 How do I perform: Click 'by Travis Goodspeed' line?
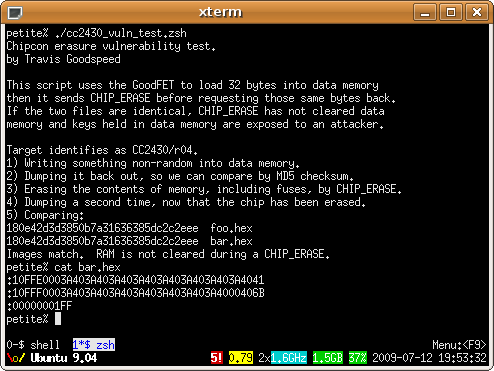click(x=63, y=59)
